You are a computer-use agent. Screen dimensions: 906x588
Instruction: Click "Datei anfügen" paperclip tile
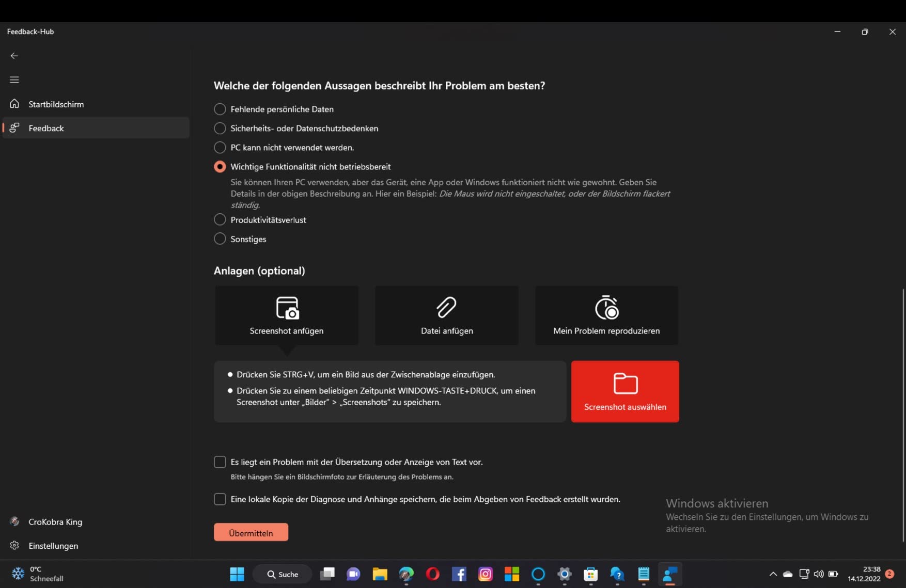coord(447,315)
